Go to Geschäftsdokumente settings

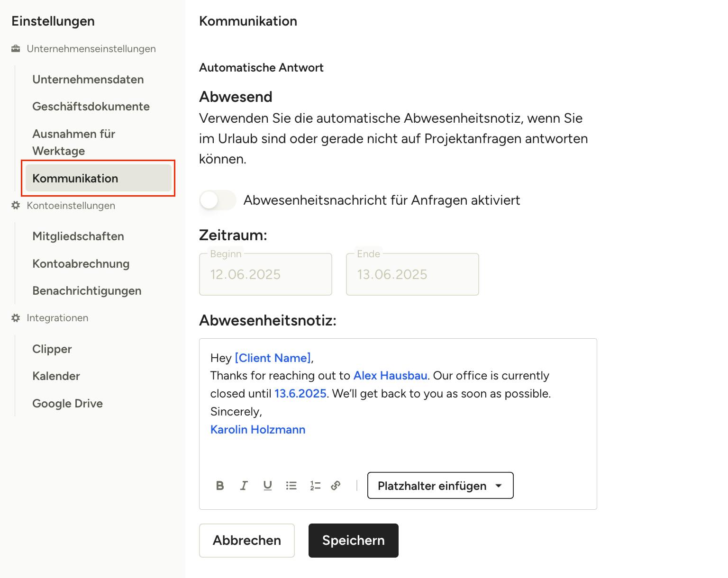coord(91,107)
